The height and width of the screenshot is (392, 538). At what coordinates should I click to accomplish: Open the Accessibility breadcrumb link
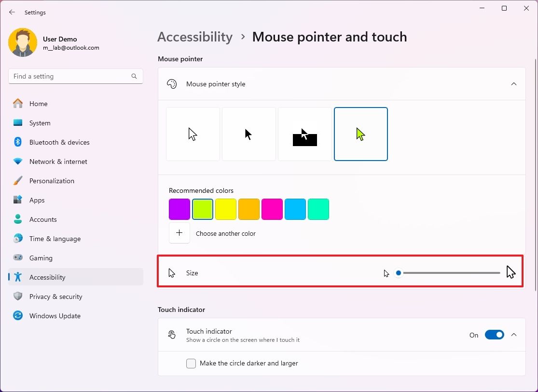click(195, 37)
